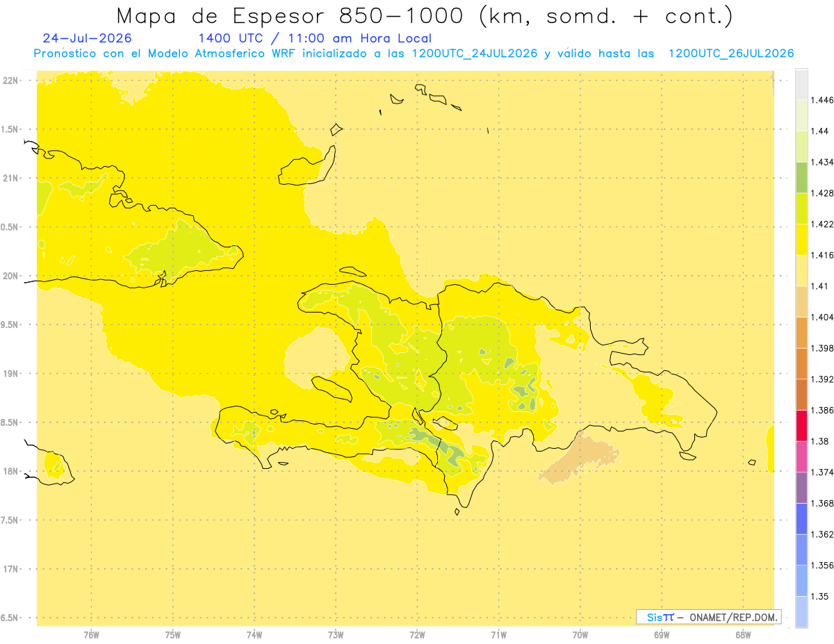The image size is (834, 644).
Task: Click the '69W' longitude label
Action: click(662, 634)
